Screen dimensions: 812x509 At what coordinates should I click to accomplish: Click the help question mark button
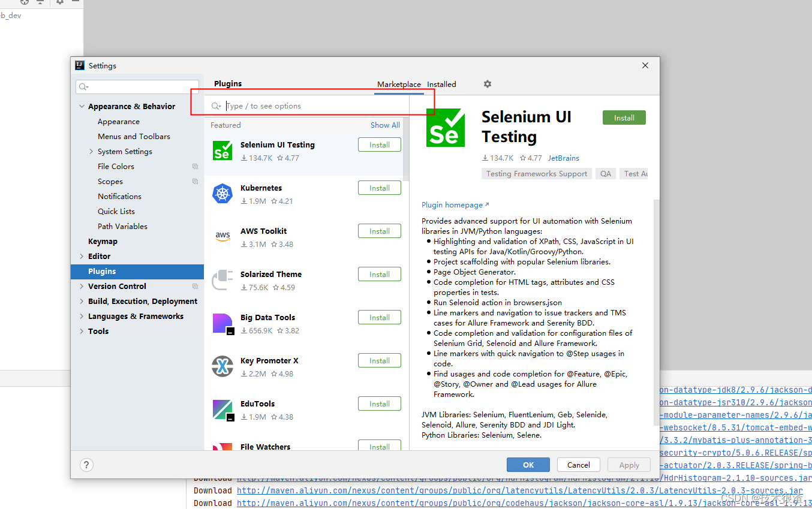click(x=86, y=465)
